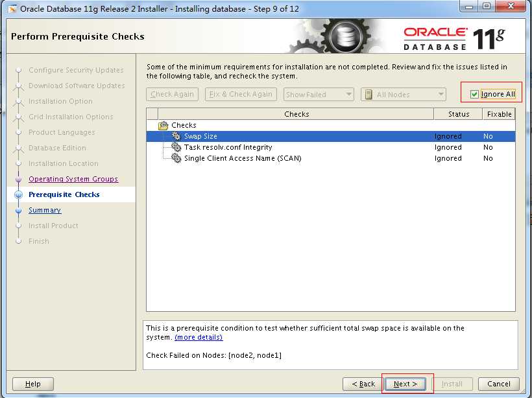The image size is (532, 398).
Task: Click the Checks folder icon
Action: pyautogui.click(x=163, y=126)
